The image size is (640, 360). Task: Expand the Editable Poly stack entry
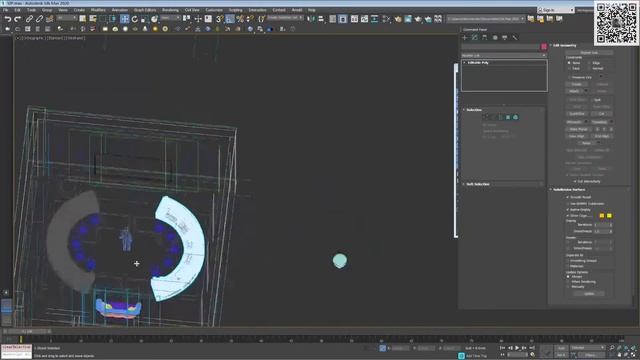(464, 63)
